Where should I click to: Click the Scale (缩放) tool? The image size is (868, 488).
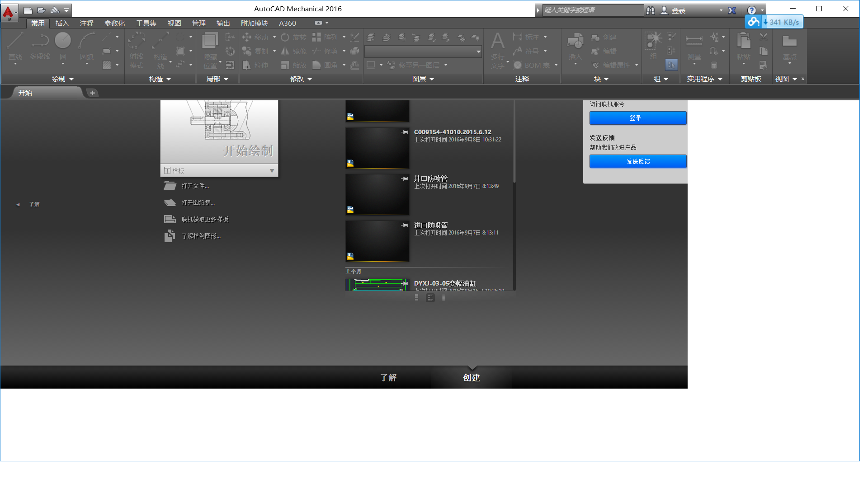click(x=293, y=65)
